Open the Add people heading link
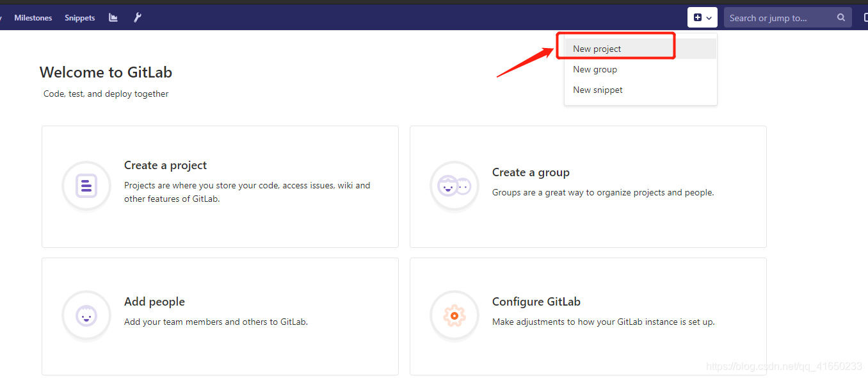This screenshot has width=868, height=378. click(154, 302)
